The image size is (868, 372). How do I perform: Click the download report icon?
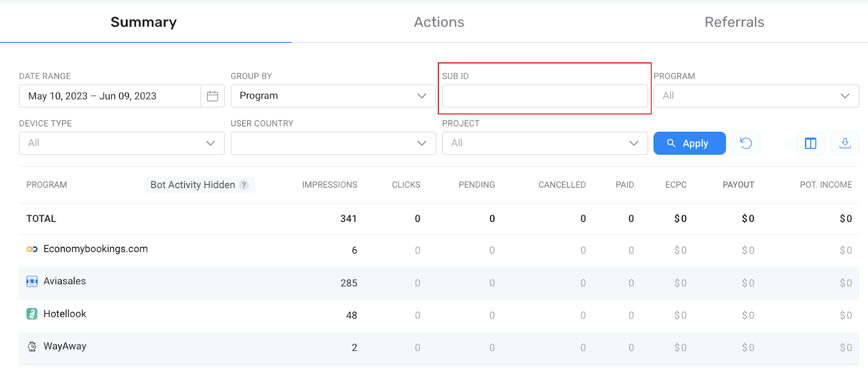[845, 143]
